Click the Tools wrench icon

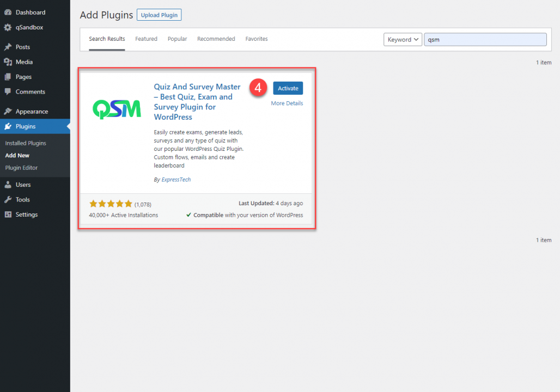(x=8, y=199)
